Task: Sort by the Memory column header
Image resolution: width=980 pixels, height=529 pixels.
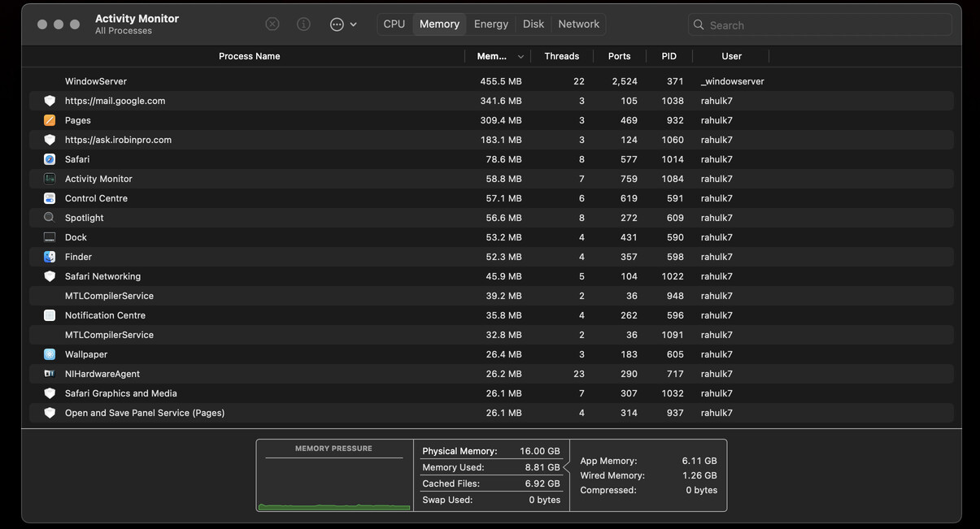Action: (491, 56)
